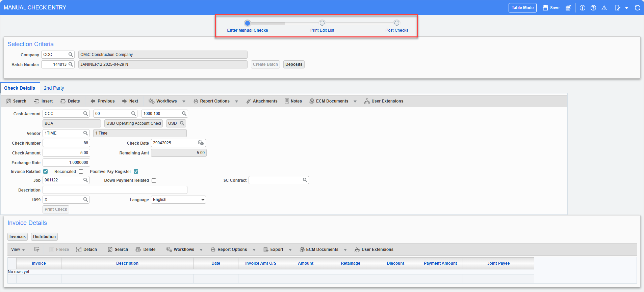Click the refresh circular arrows icon
644x292 pixels.
click(x=638, y=8)
